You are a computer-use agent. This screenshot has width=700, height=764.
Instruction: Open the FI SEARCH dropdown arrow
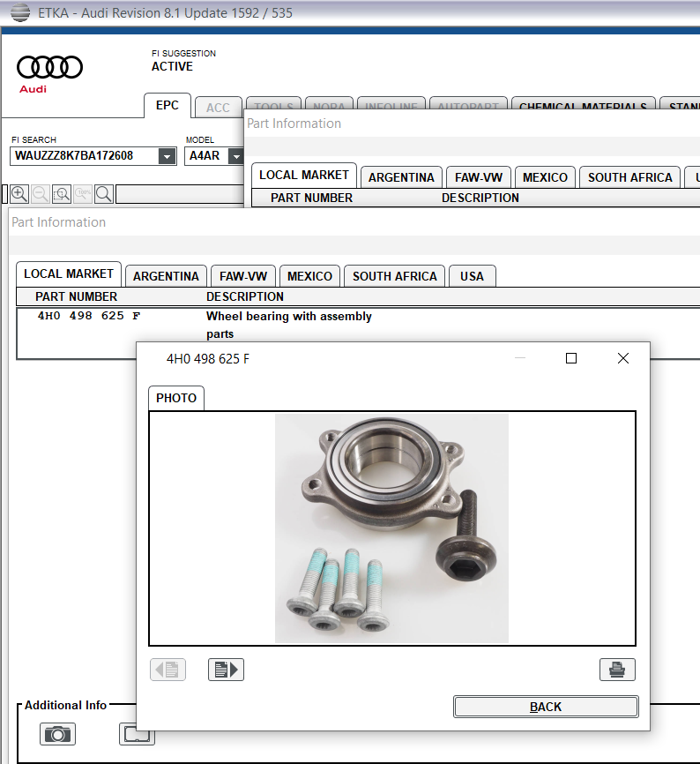167,156
